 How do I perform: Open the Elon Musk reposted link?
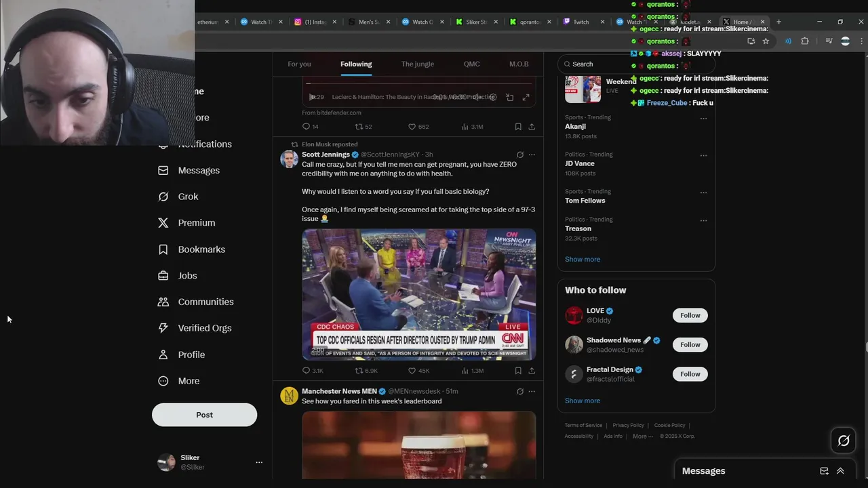[x=330, y=144]
